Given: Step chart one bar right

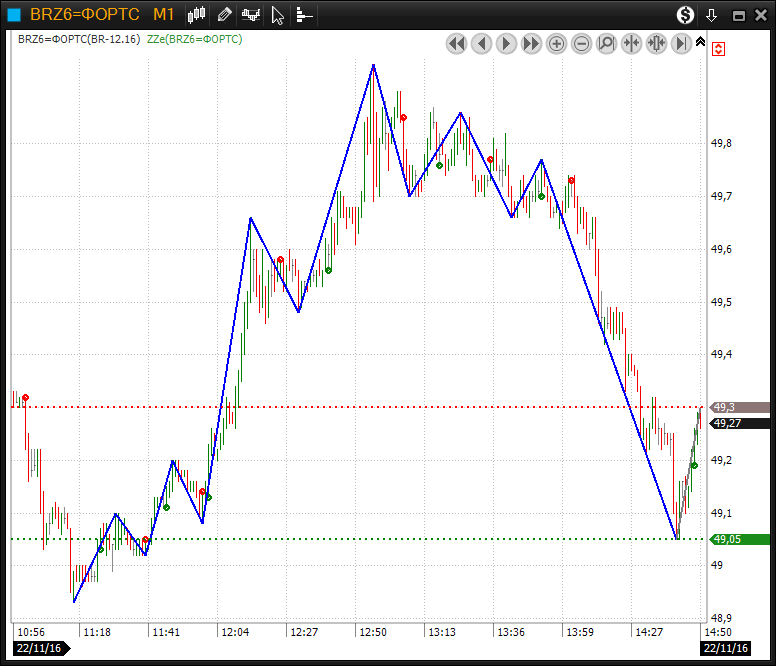Looking at the screenshot, I should (507, 44).
